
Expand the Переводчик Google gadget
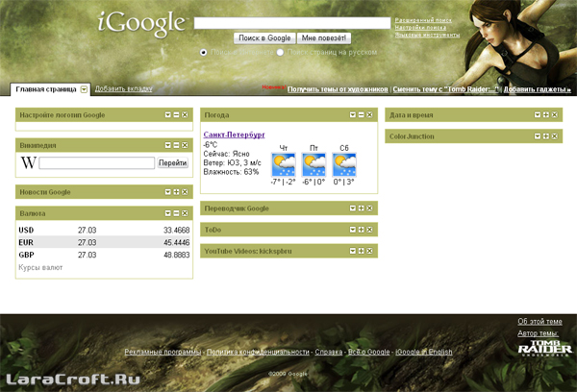pyautogui.click(x=361, y=208)
